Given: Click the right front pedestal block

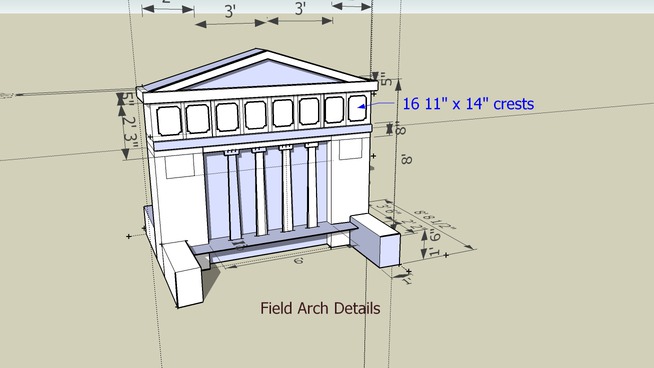Looking at the screenshot, I should 376,239.
